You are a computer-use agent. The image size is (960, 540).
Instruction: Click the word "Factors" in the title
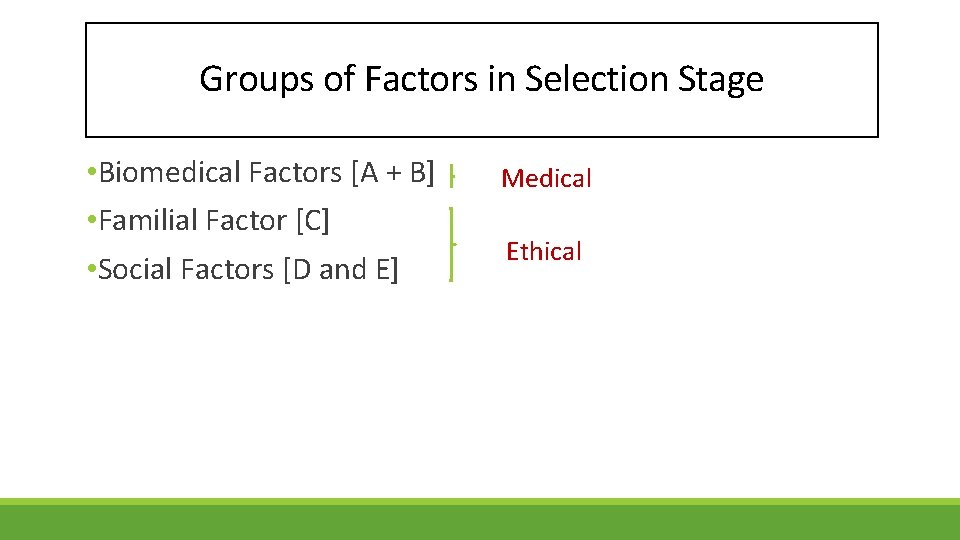[423, 79]
